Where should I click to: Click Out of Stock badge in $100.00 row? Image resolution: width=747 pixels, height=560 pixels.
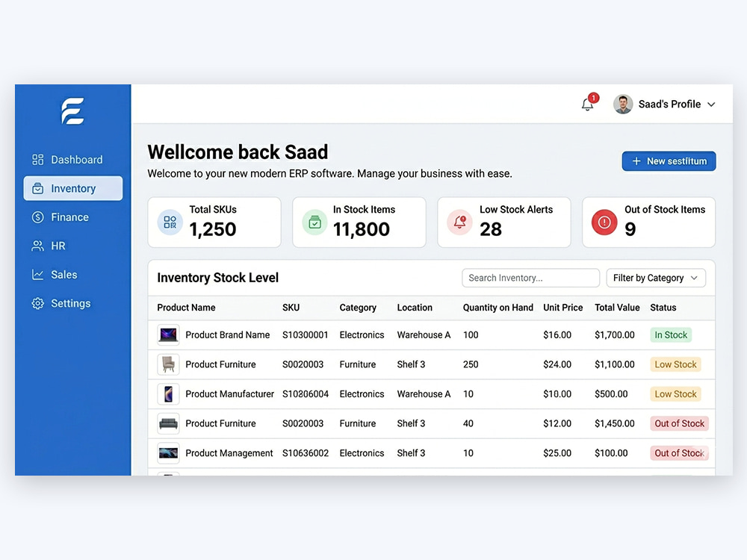tap(679, 453)
